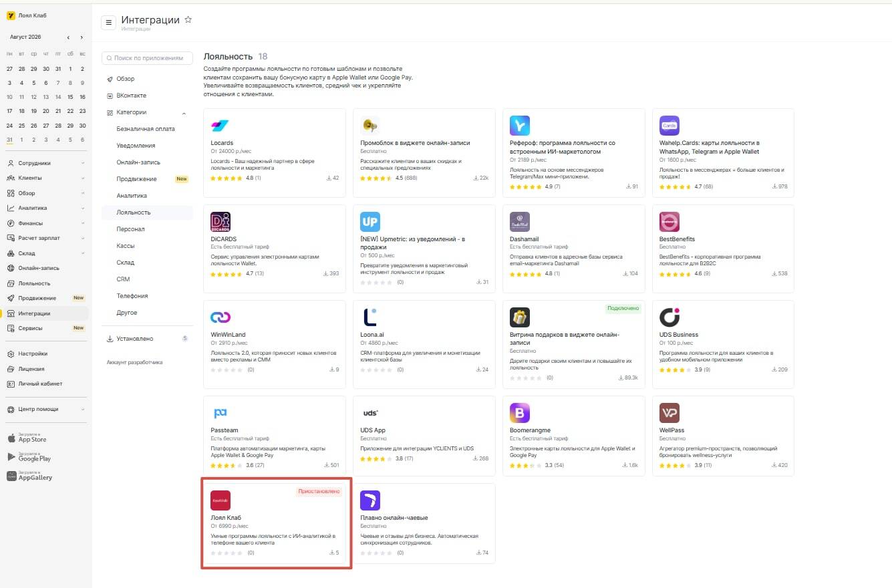Open Google Play download badge

[x=29, y=457]
